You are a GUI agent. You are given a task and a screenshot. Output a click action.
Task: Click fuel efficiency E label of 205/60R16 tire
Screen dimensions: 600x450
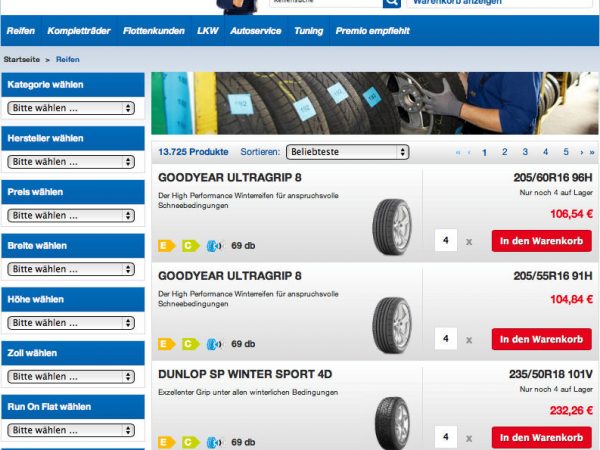click(166, 246)
